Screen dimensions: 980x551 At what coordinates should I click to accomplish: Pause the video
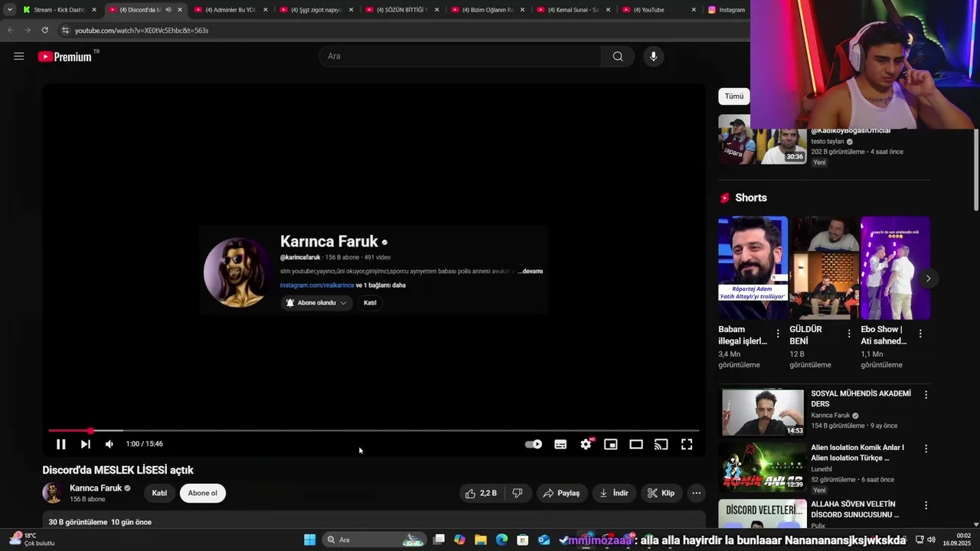(60, 444)
